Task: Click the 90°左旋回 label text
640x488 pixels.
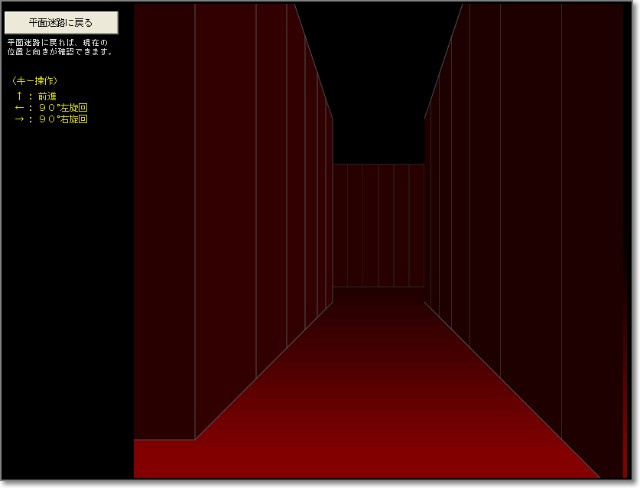Action: pos(63,107)
